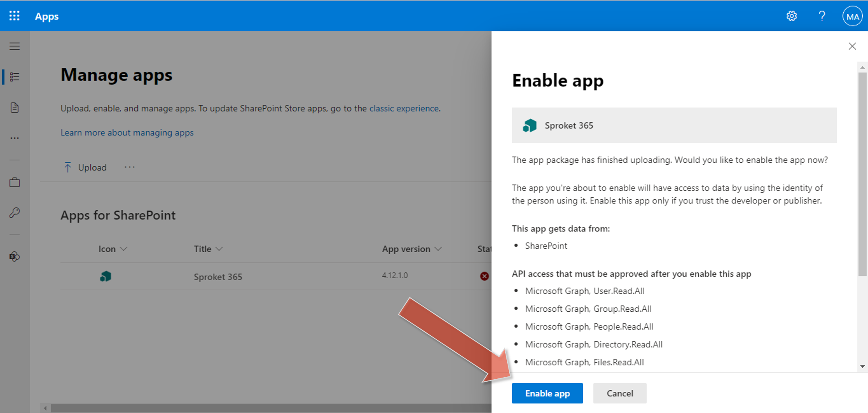
Task: Open the SharePoint admin center icon at sidebar bottom
Action: click(13, 256)
